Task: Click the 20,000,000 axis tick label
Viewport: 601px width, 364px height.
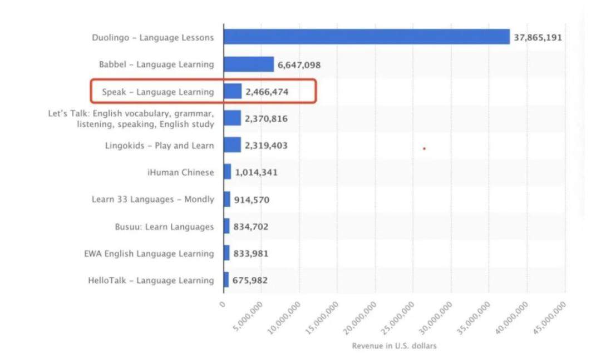Action: tap(359, 318)
